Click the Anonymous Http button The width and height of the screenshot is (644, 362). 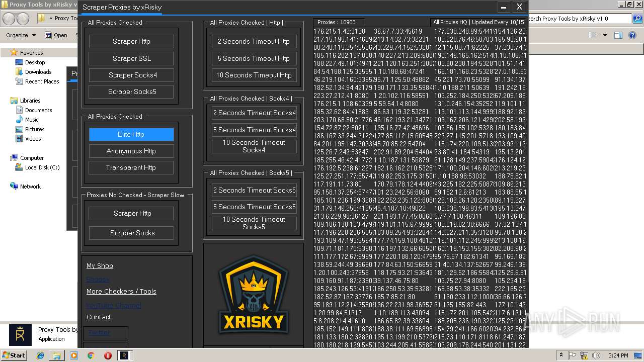[131, 151]
